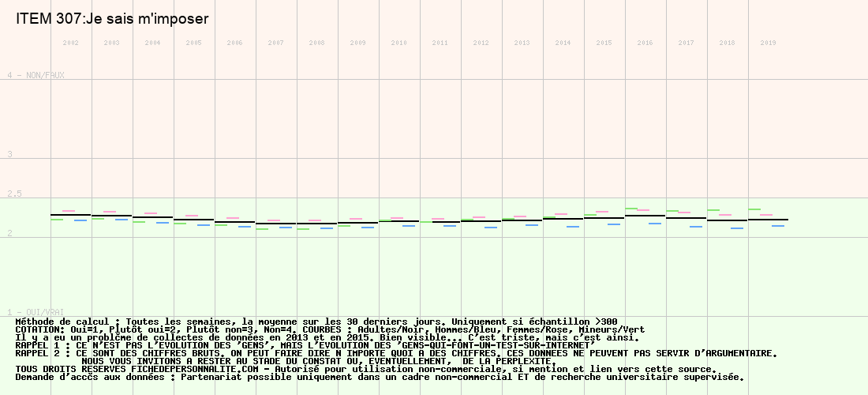This screenshot has height=395, width=868.
Task: Click the 'TOUS DROITS RESERVES FICHEDEPERSONNALITE.COM' line
Action: 366,369
